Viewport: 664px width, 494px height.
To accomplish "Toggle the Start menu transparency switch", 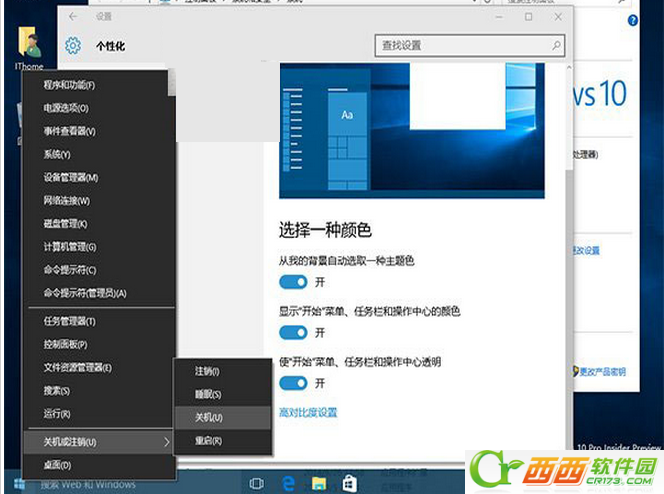I will tap(293, 383).
